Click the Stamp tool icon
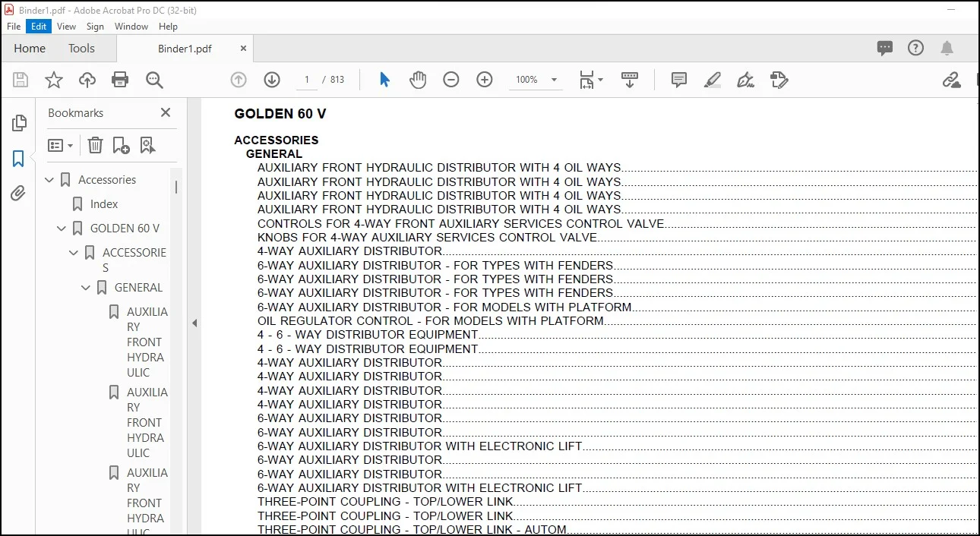Image resolution: width=980 pixels, height=536 pixels. [779, 80]
